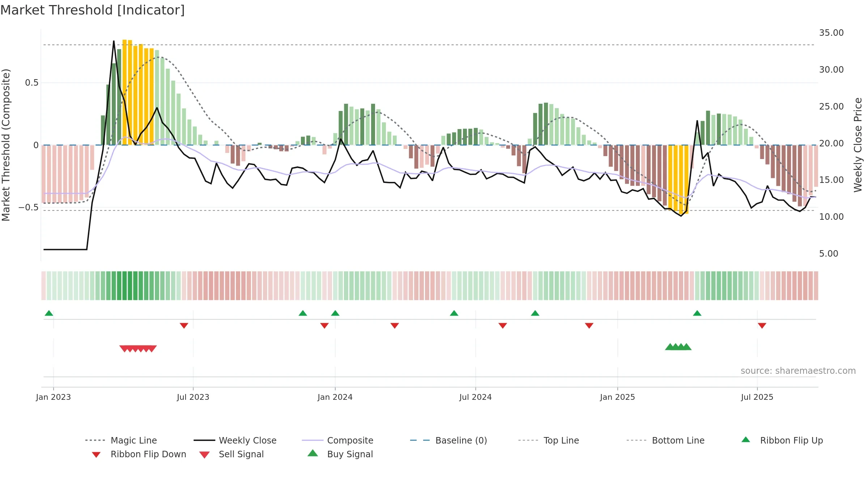Click the Jan 2024 axis label

[335, 397]
